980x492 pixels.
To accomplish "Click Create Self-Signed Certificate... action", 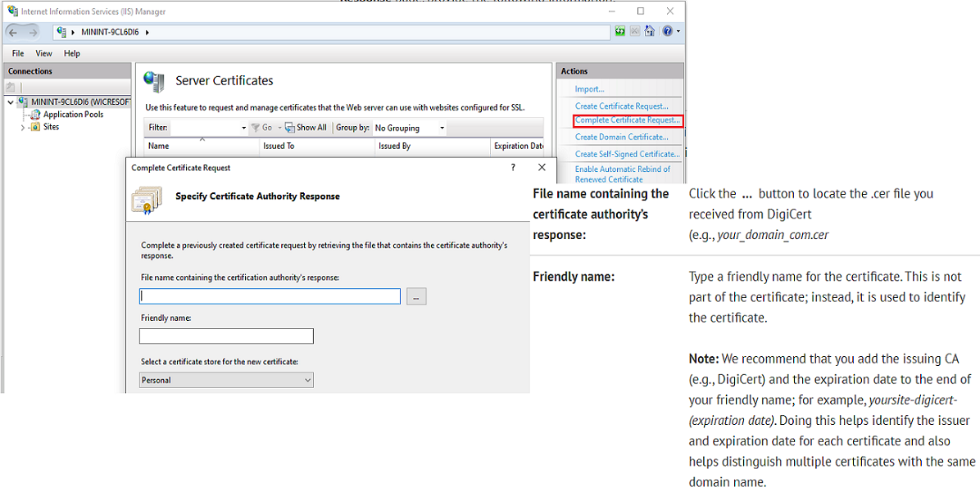I will click(x=627, y=154).
